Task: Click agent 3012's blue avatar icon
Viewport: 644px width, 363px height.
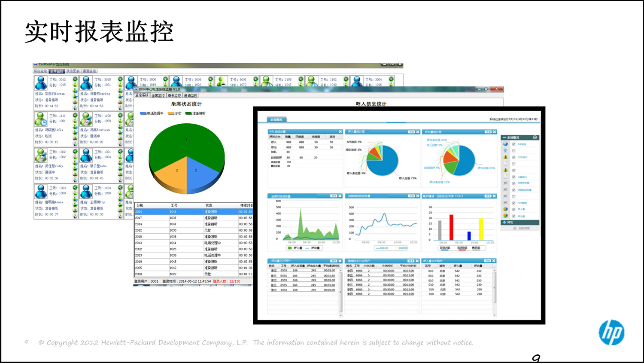Action: tap(41, 82)
